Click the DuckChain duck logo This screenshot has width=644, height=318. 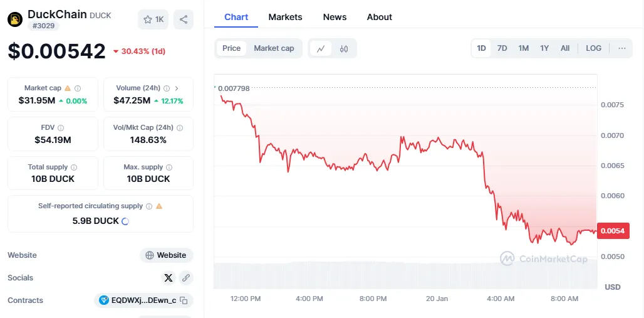coord(15,19)
